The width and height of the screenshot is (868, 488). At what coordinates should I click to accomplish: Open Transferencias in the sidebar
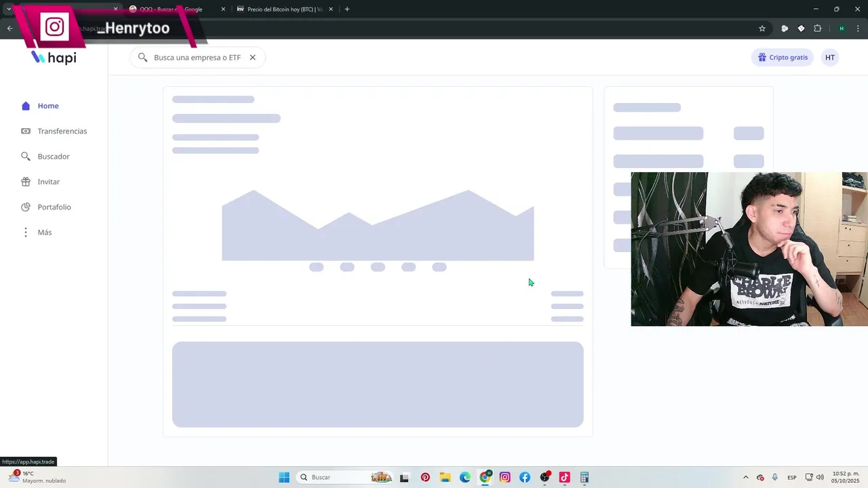click(54, 131)
